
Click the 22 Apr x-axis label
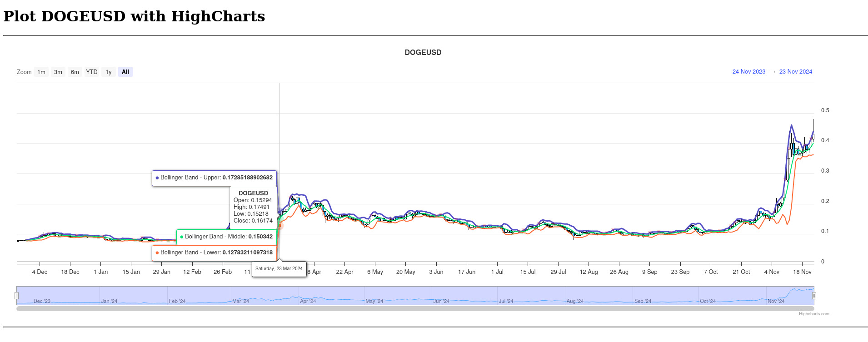point(344,272)
